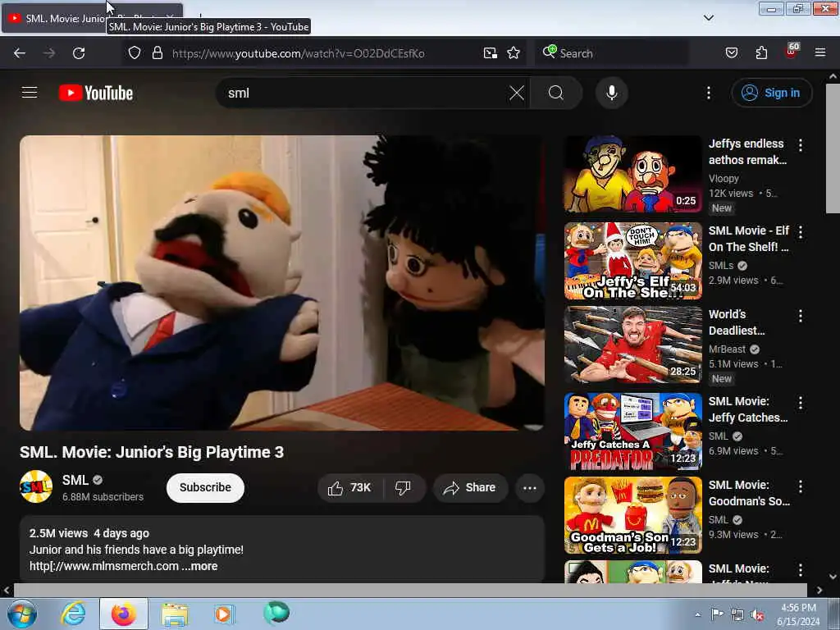Image resolution: width=840 pixels, height=630 pixels.
Task: Click the horizontal scrollbar right arrow
Action: pyautogui.click(x=819, y=591)
